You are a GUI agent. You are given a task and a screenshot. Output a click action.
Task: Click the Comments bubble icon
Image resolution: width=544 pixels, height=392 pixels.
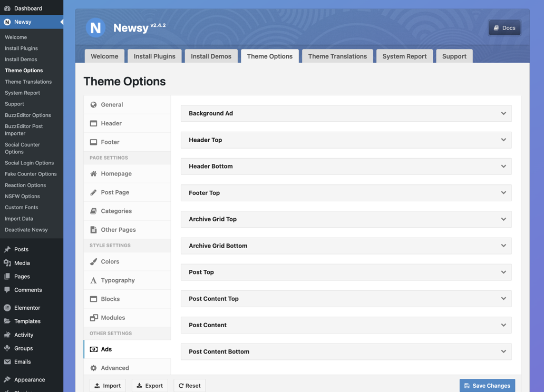pyautogui.click(x=7, y=290)
